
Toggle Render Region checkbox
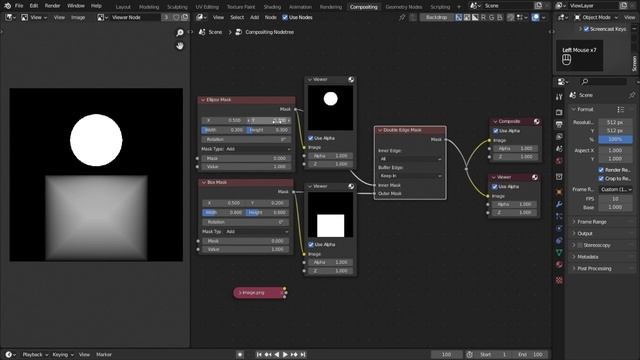pyautogui.click(x=601, y=170)
